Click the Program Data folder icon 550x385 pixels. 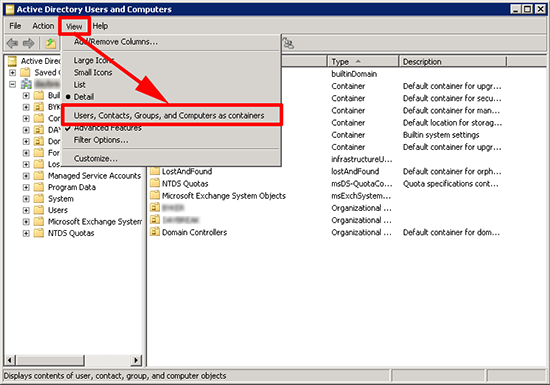[39, 187]
